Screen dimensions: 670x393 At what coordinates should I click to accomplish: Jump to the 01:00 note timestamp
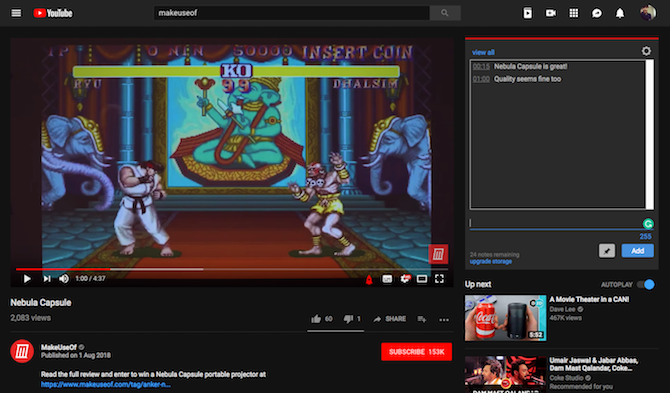(x=481, y=79)
